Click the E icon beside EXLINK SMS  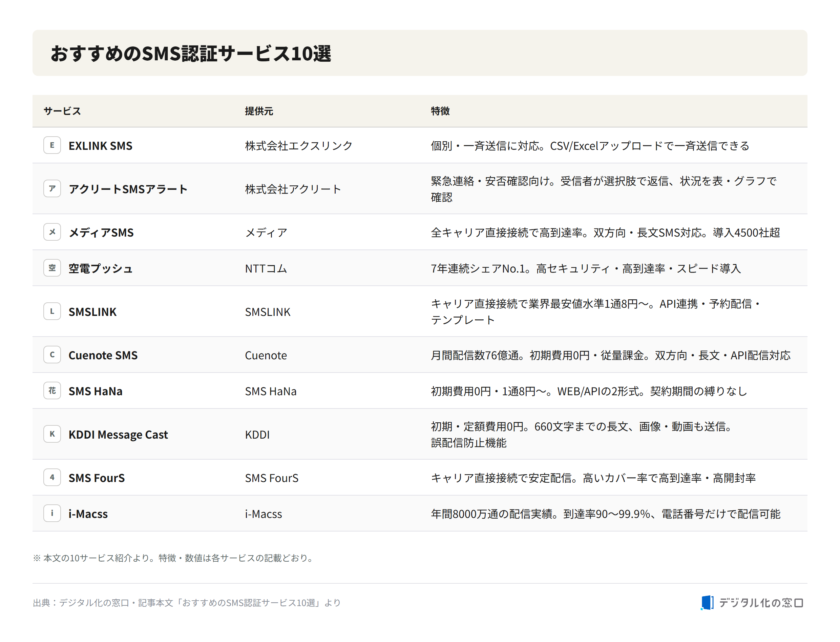coord(52,145)
